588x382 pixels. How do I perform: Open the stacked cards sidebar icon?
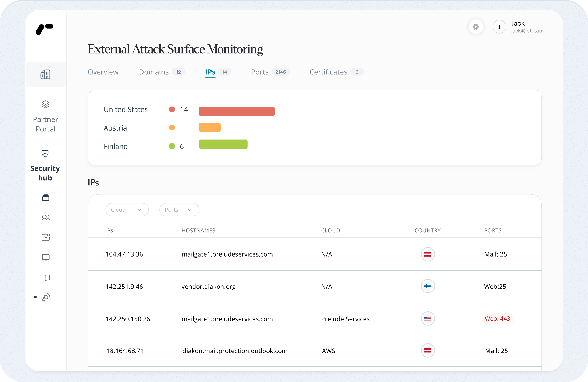click(x=46, y=197)
